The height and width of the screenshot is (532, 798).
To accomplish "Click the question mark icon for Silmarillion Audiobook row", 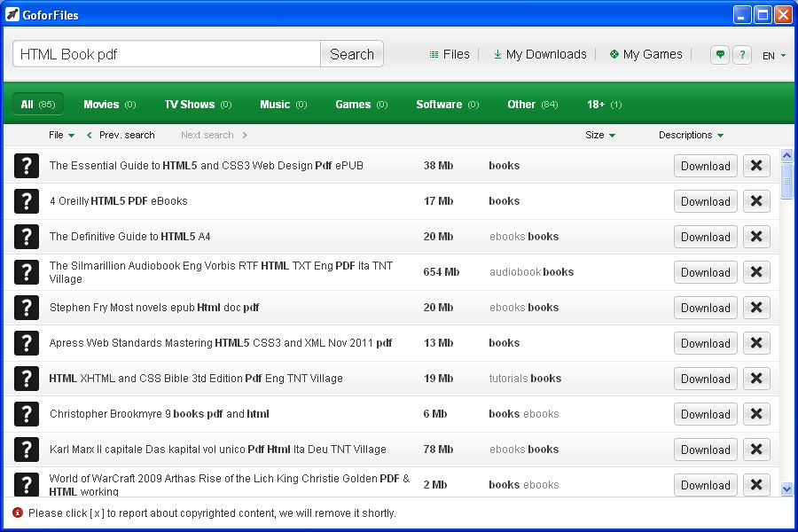I will pos(27,272).
